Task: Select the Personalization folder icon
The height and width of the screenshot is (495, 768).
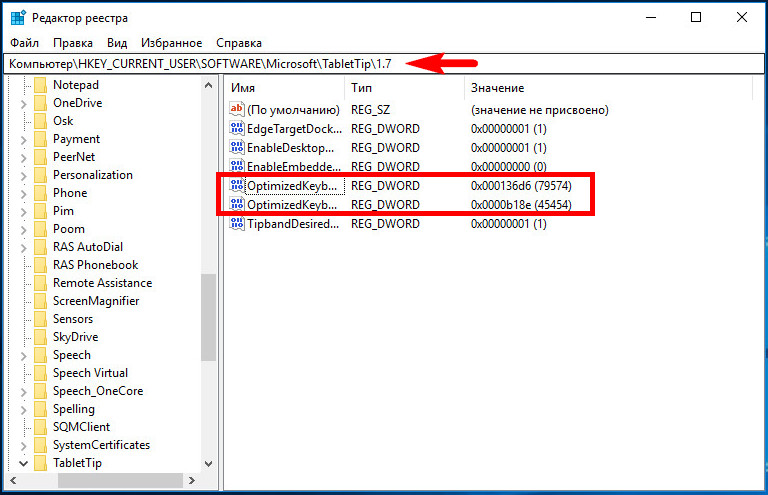Action: [41, 175]
